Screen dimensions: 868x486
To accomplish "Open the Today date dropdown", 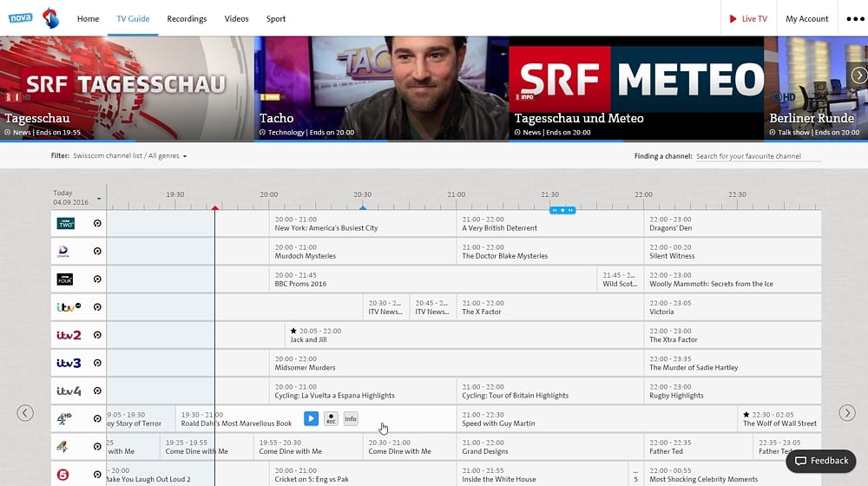I will coord(77,198).
